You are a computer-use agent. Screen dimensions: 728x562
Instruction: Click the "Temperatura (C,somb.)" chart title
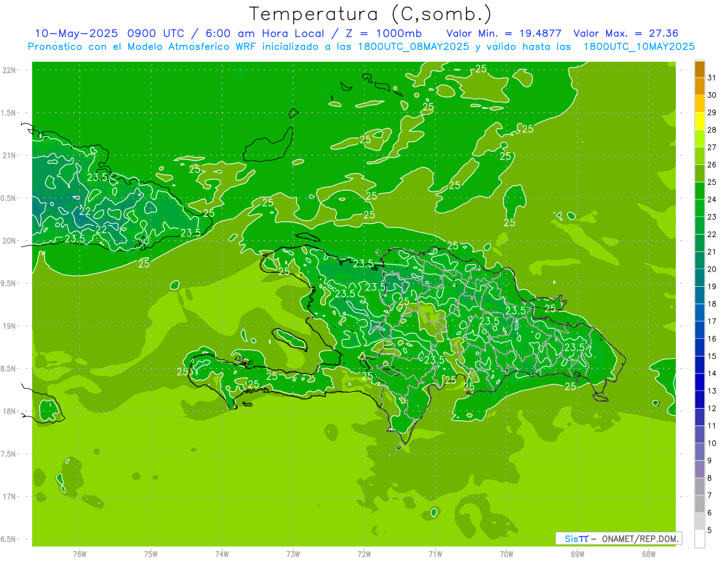click(371, 14)
